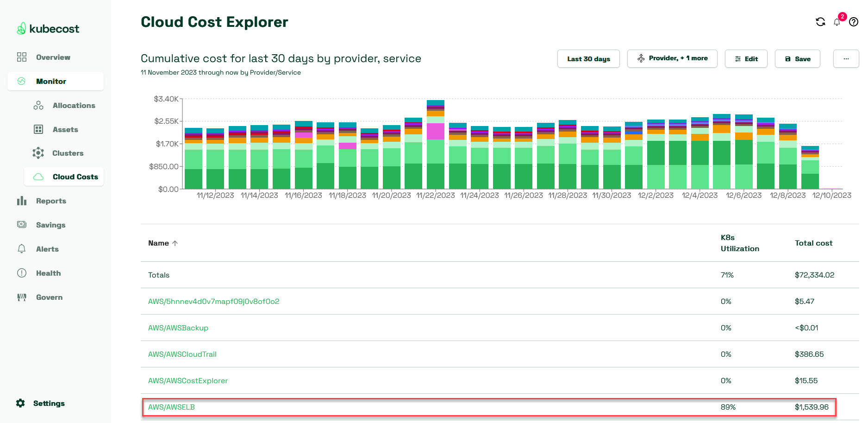Click the Edit button
Screen dimensions: 868x423
[x=746, y=59]
